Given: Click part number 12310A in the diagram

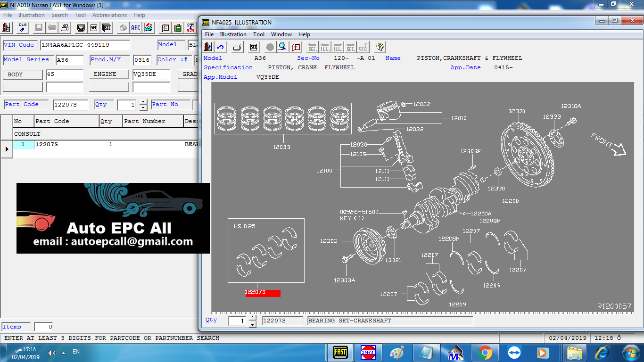Looking at the screenshot, I should [x=571, y=107].
